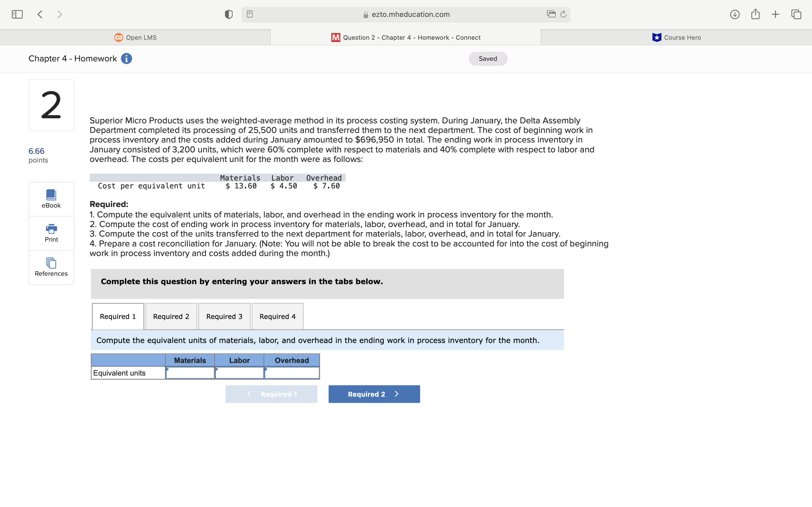The width and height of the screenshot is (812, 507).
Task: Open Safari Reader view for this page
Action: [249, 14]
